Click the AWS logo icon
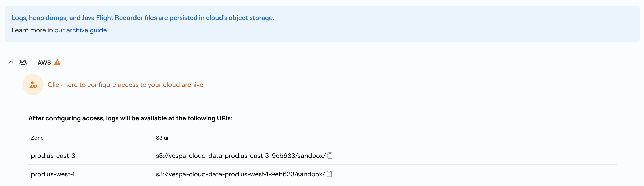This screenshot has width=644, height=186. (x=23, y=62)
